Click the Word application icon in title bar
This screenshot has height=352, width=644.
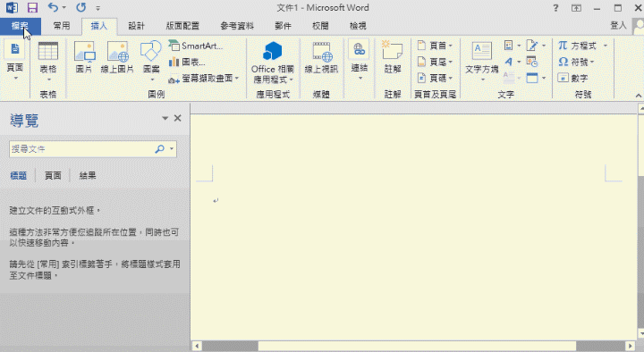12,7
